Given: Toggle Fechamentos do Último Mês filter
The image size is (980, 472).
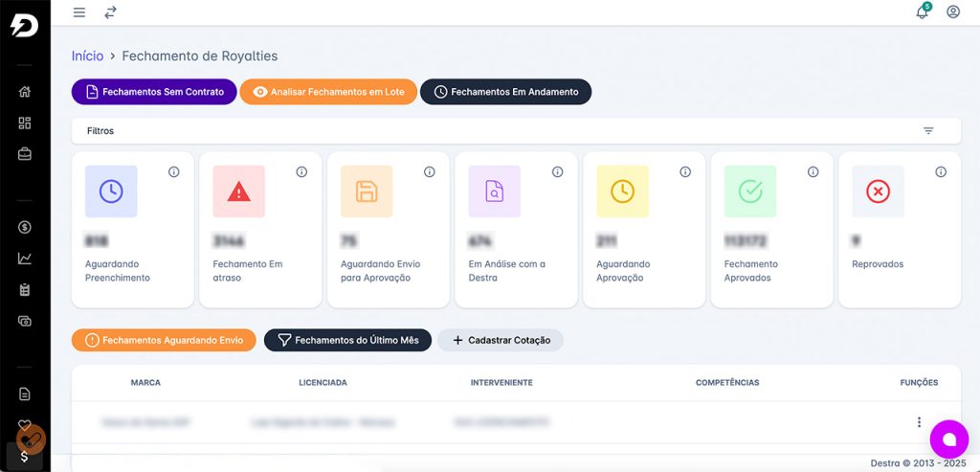Looking at the screenshot, I should (x=347, y=340).
